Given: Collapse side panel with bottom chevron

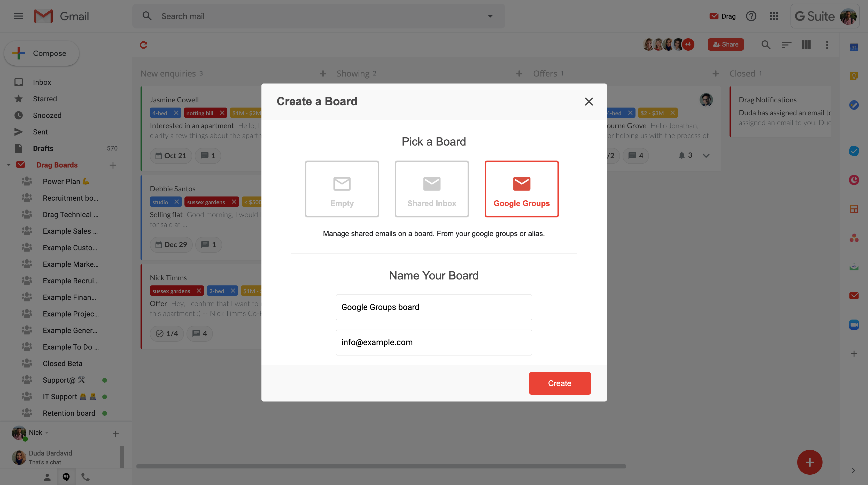Looking at the screenshot, I should (854, 471).
